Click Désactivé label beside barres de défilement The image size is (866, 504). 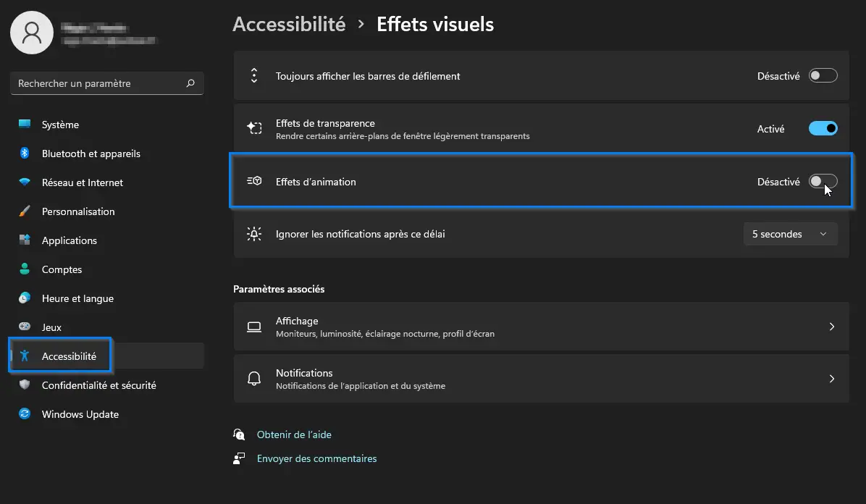coord(778,76)
